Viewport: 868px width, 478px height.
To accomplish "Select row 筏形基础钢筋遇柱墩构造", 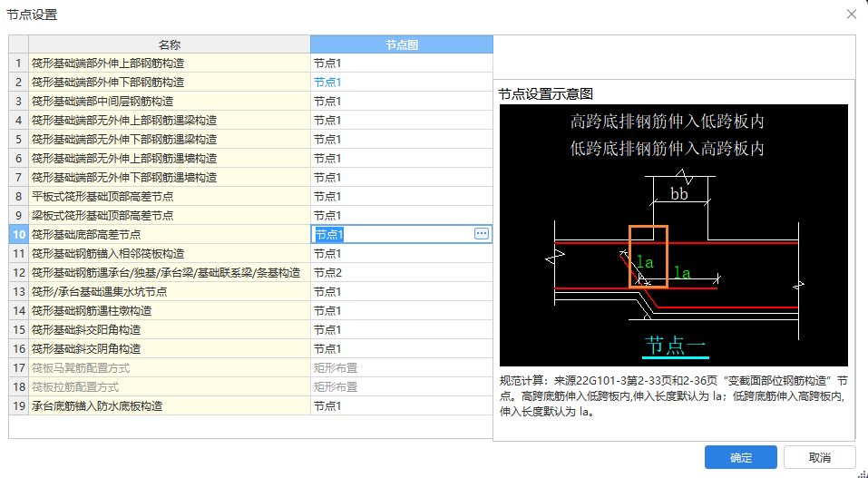I will tap(170, 310).
